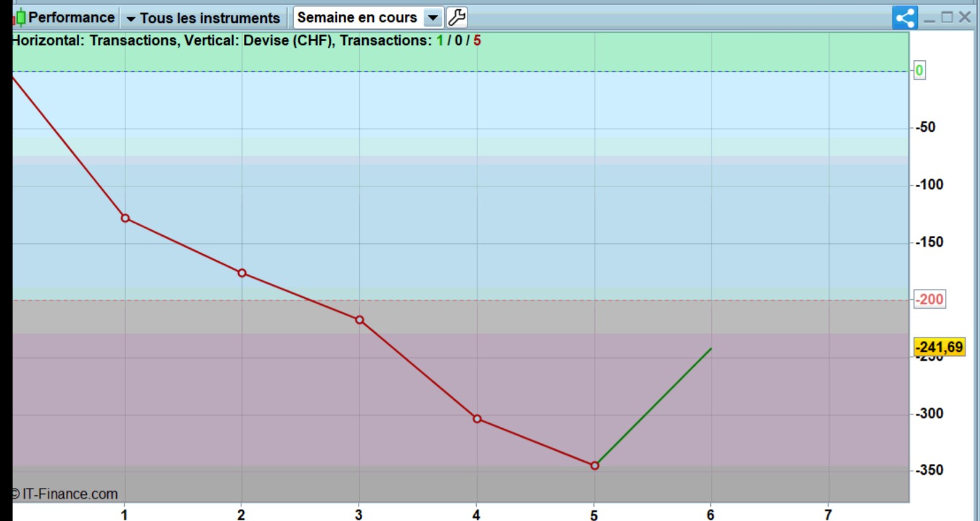Image resolution: width=980 pixels, height=521 pixels.
Task: Expand the Semaine en cours period selector
Action: pos(368,17)
